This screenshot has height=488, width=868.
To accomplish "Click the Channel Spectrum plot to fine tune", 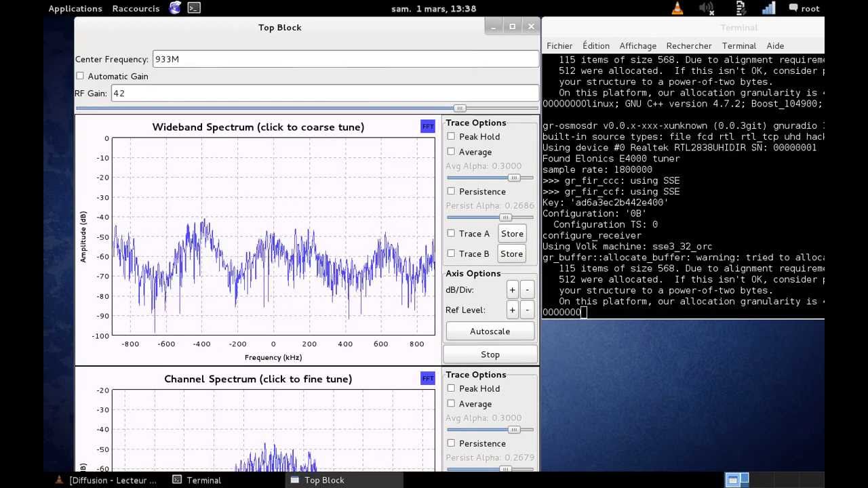I will tap(273, 430).
